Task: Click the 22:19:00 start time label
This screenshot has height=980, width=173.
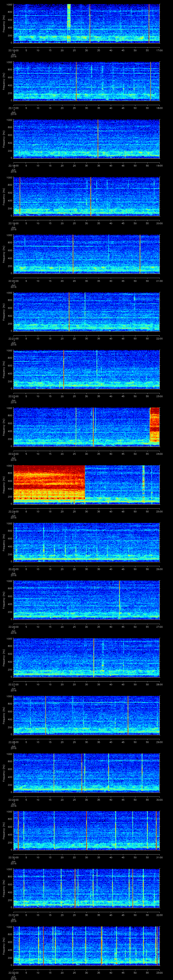Action: coord(13,223)
